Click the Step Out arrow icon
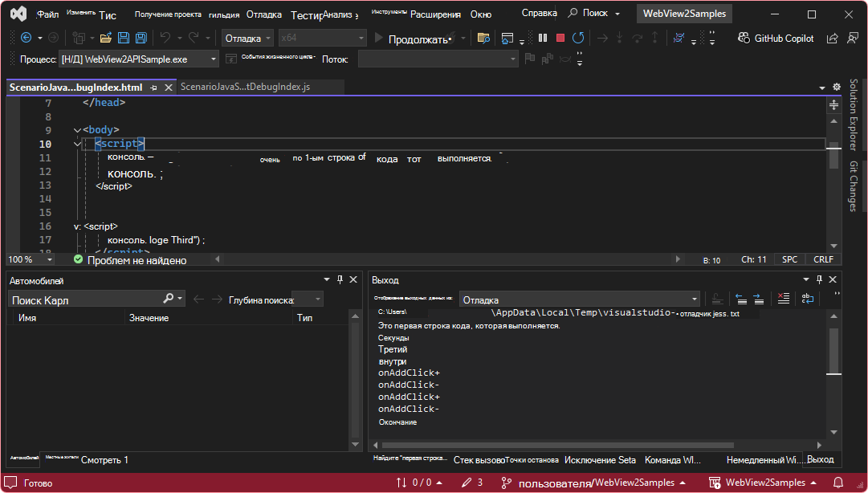Screen dimensions: 868x493 (x=655, y=38)
